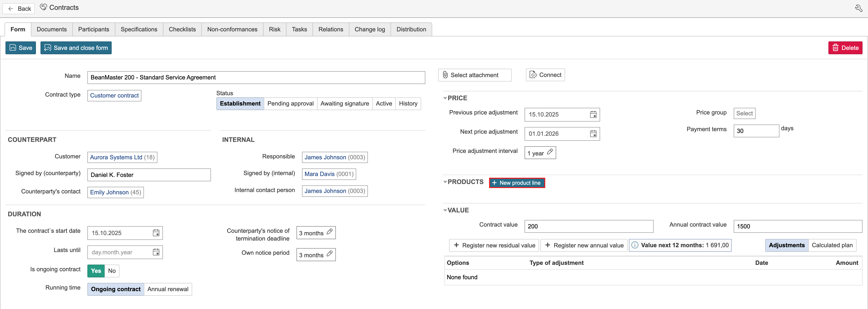Open the Tasks tab

(299, 29)
